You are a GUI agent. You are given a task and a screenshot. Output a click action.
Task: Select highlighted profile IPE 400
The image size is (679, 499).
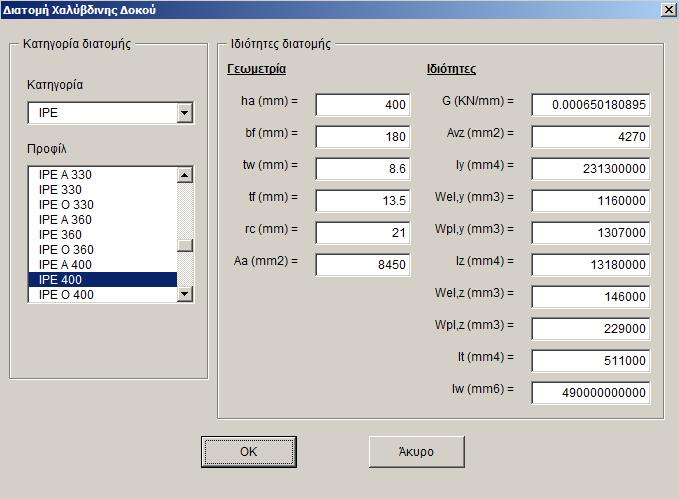click(103, 280)
